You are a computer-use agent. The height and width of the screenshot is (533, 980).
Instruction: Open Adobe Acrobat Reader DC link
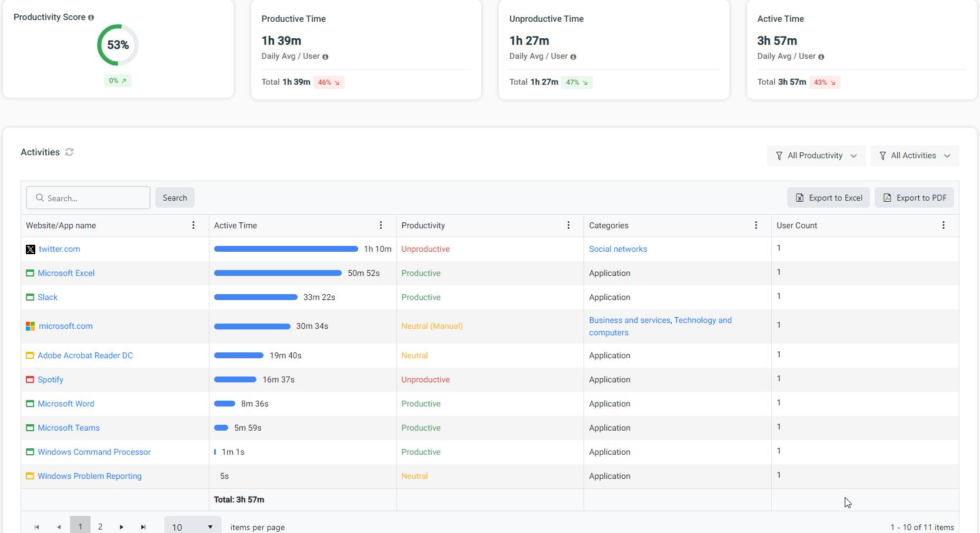(85, 356)
